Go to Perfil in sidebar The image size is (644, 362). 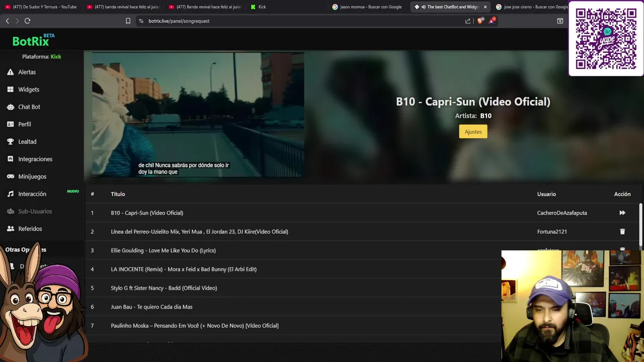(x=25, y=124)
